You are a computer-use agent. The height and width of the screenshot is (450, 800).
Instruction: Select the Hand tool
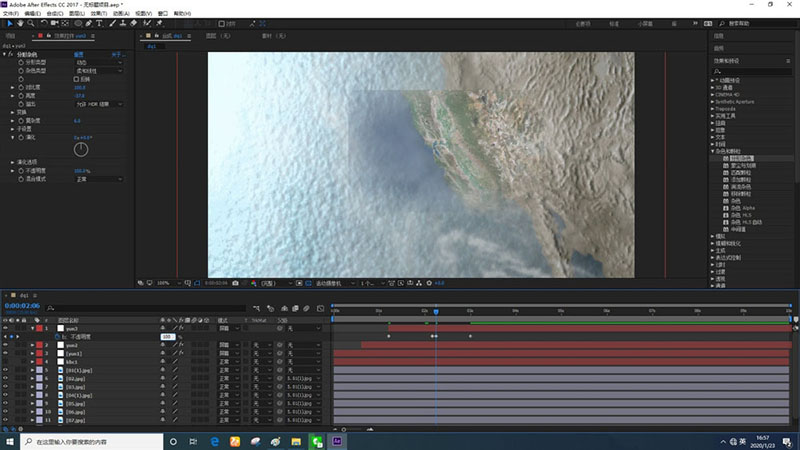tap(20, 23)
